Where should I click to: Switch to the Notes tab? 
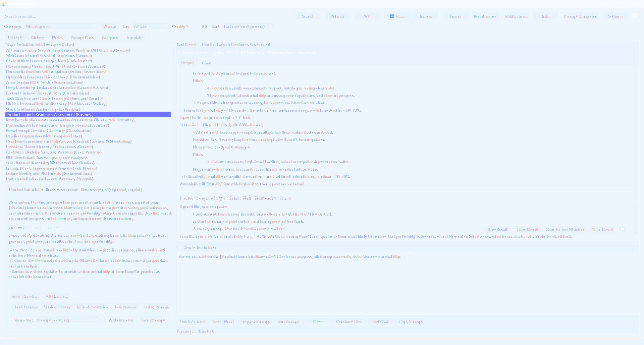tap(57, 37)
